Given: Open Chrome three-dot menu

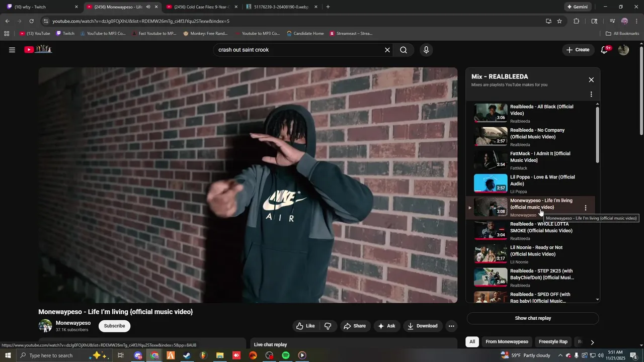Looking at the screenshot, I should click(x=637, y=21).
